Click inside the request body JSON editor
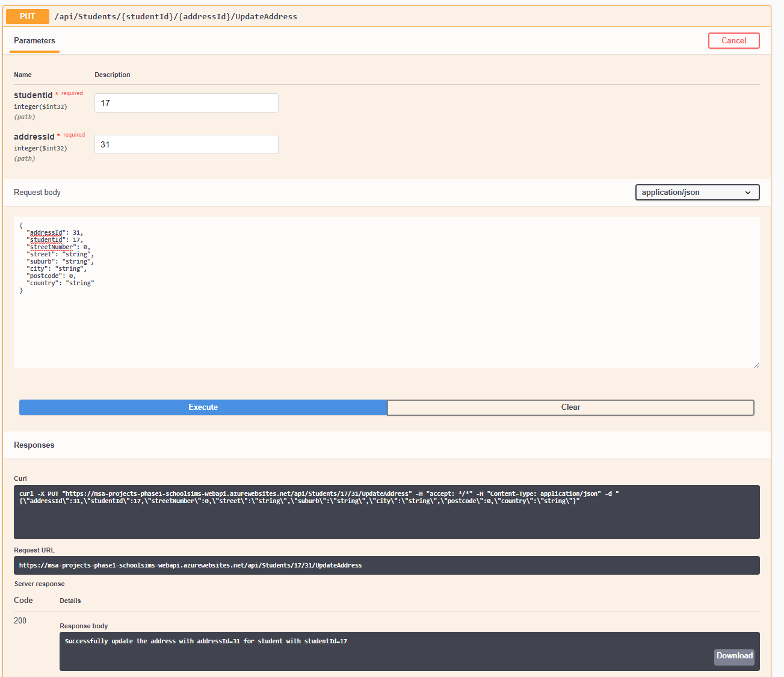The image size is (784, 677). (x=386, y=292)
